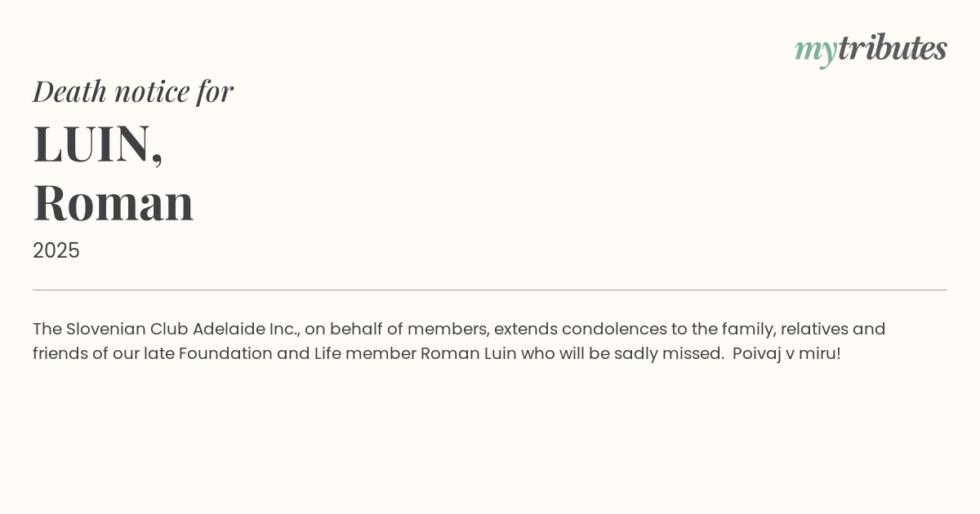Viewport: 980px width, 514px height.
Task: Click the word "Death" in italic heading
Action: pyautogui.click(x=69, y=91)
